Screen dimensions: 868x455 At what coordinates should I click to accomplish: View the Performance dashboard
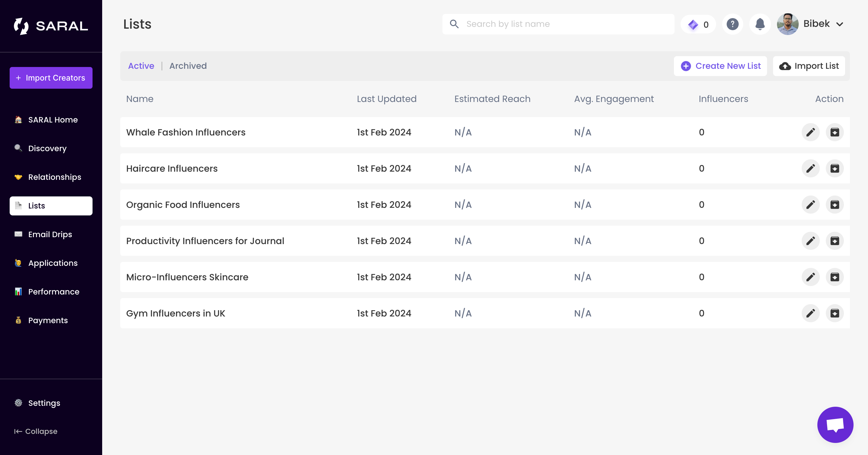pos(54,291)
